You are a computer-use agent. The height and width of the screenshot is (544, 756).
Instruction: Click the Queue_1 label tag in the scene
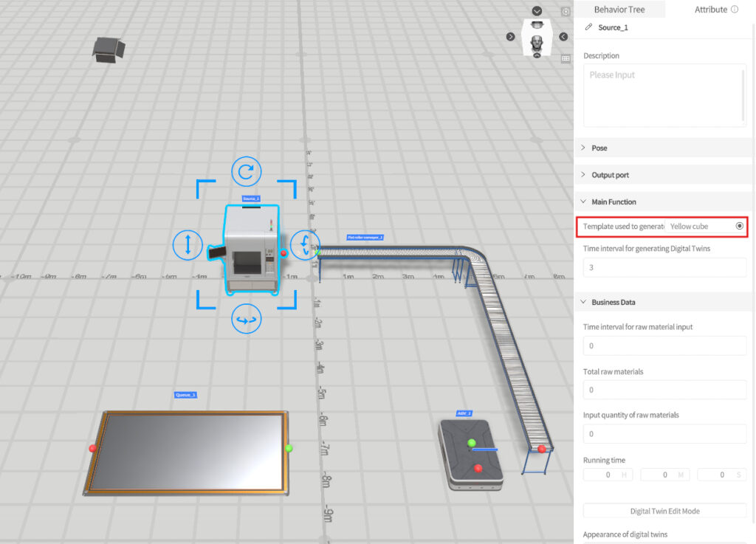click(x=185, y=395)
